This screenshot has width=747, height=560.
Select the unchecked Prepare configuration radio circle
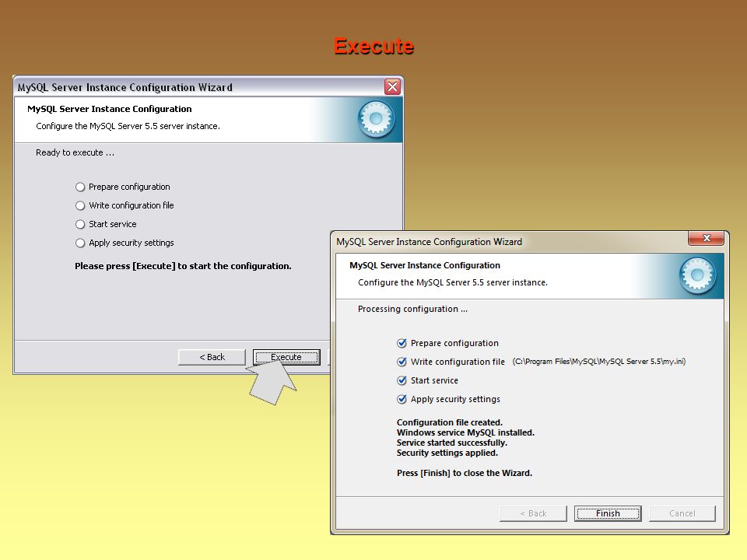80,187
